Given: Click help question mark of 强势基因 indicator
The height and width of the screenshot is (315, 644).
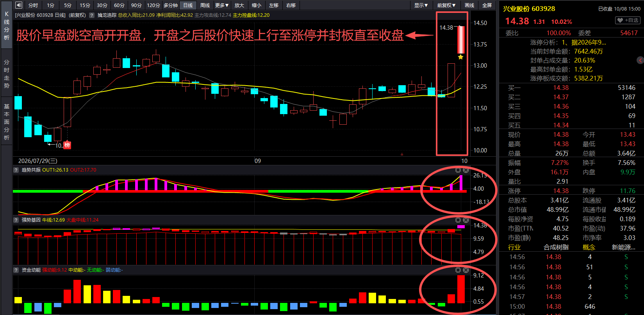Looking at the screenshot, I should [16, 220].
